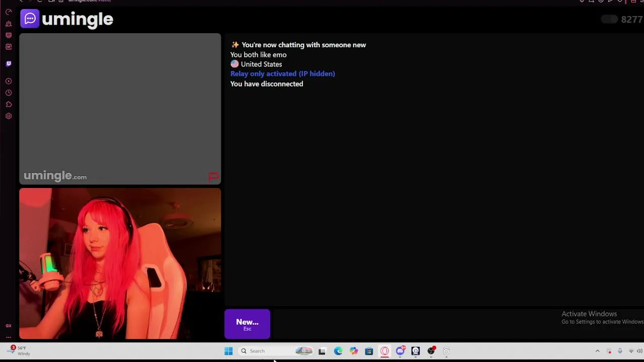Click the GX icon near the sidebar bottom
The height and width of the screenshot is (362, 644).
9,326
